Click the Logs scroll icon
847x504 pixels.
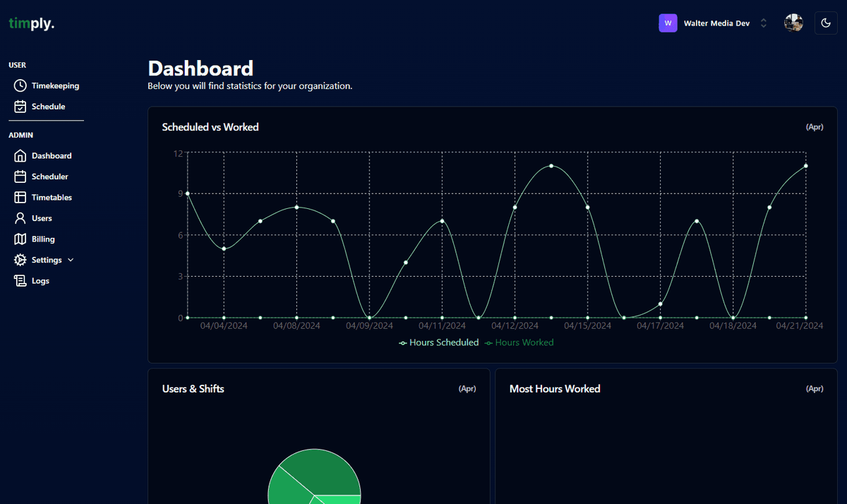(x=20, y=281)
